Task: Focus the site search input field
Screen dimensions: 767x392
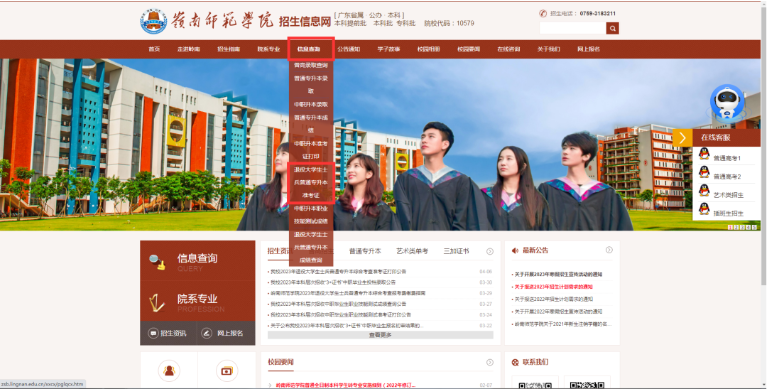Action: click(x=573, y=28)
